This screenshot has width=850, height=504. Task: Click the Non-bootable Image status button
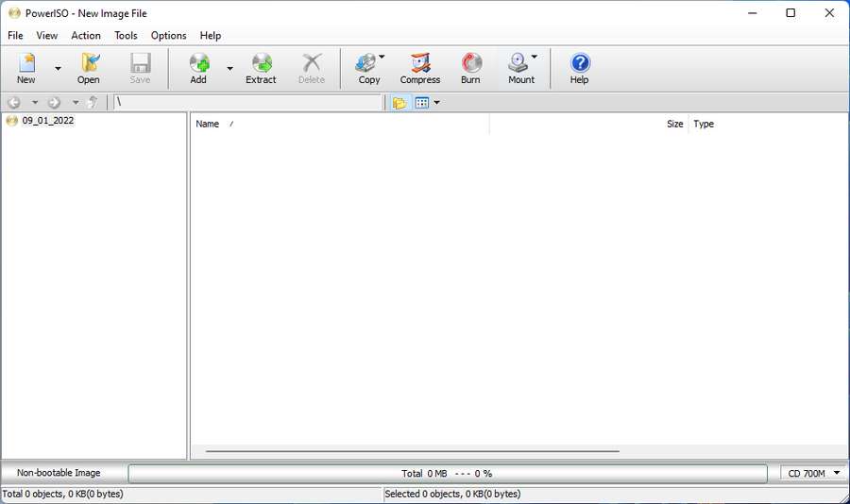coord(59,473)
